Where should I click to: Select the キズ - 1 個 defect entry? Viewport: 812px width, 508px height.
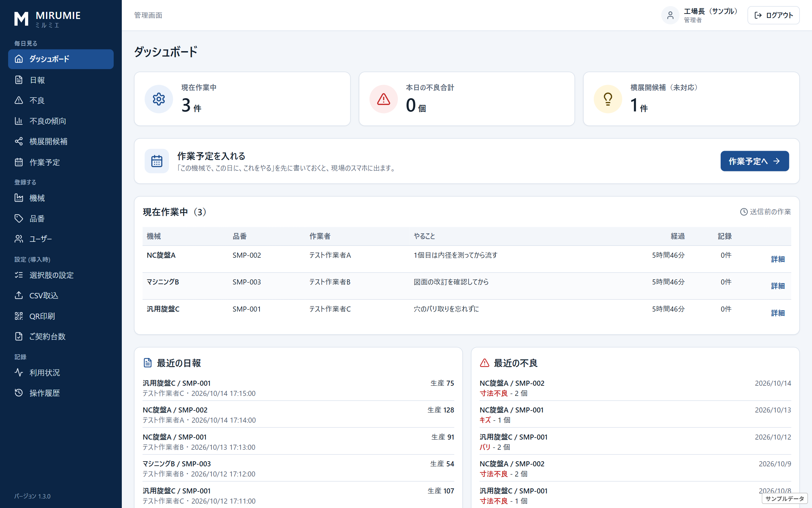[x=635, y=415]
